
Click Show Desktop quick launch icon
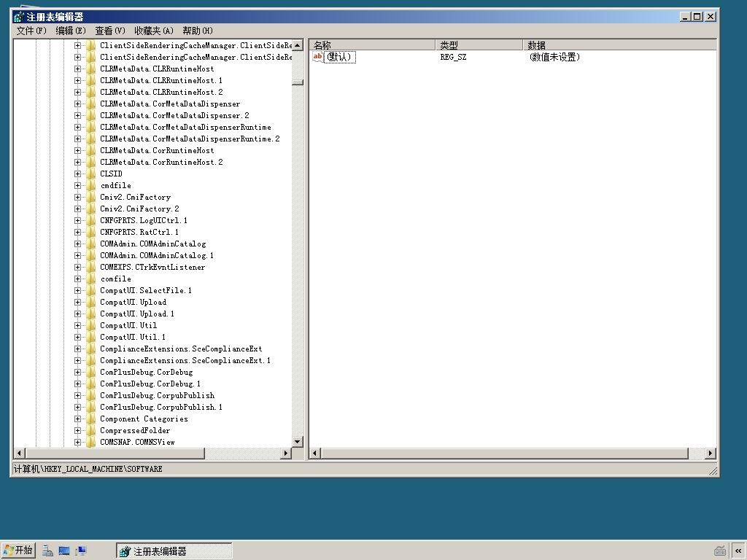pos(64,551)
